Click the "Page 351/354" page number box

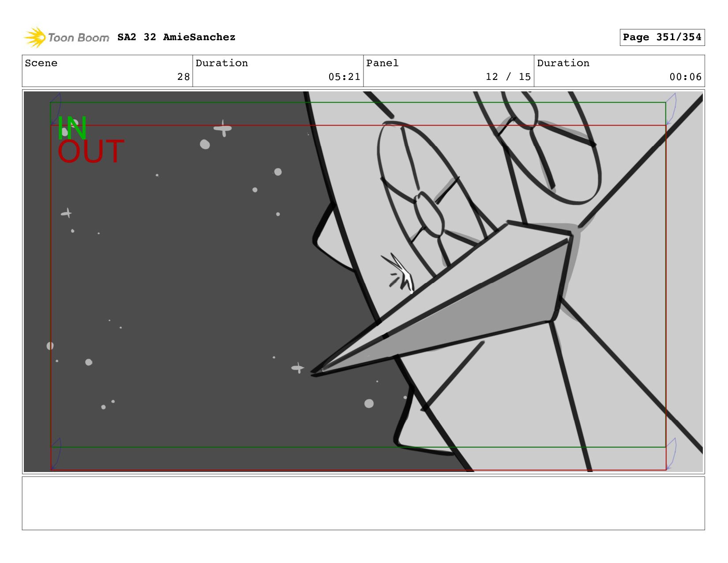click(662, 37)
